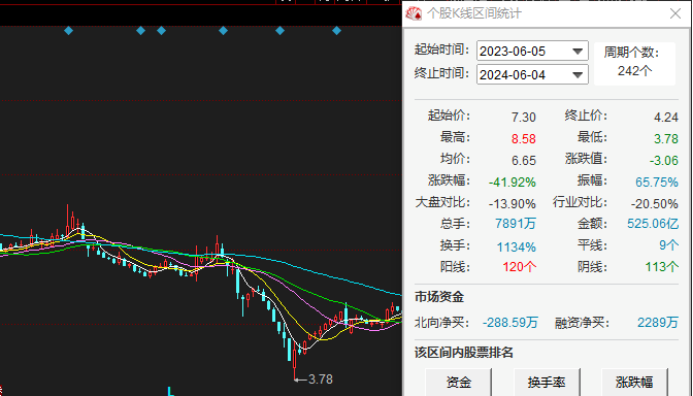Click the 行业对比 value -20.50%
Screen dimensions: 693x396
point(655,204)
